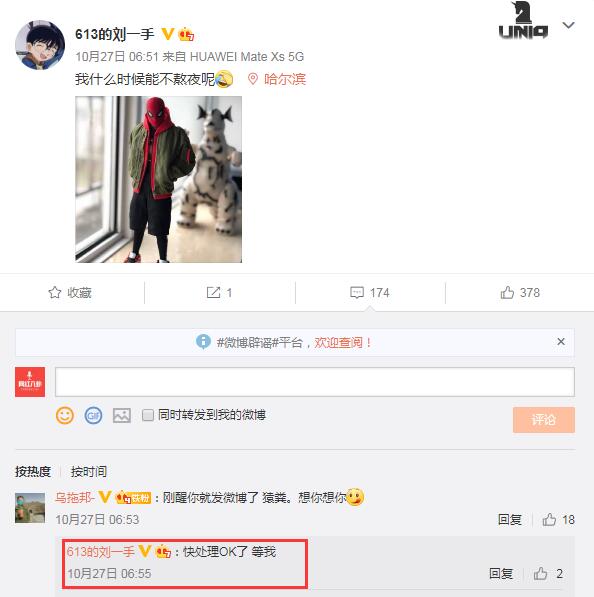Like the post with 378 thumbs-up
Viewport: 594px width, 597px height.
[507, 292]
